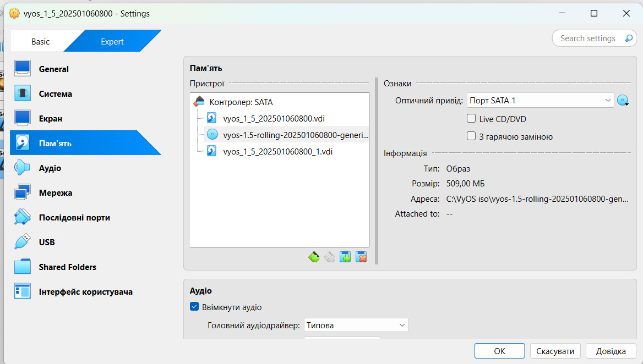Expand the Типова audio driver dropdown
This screenshot has height=364, width=643.
[x=356, y=326]
